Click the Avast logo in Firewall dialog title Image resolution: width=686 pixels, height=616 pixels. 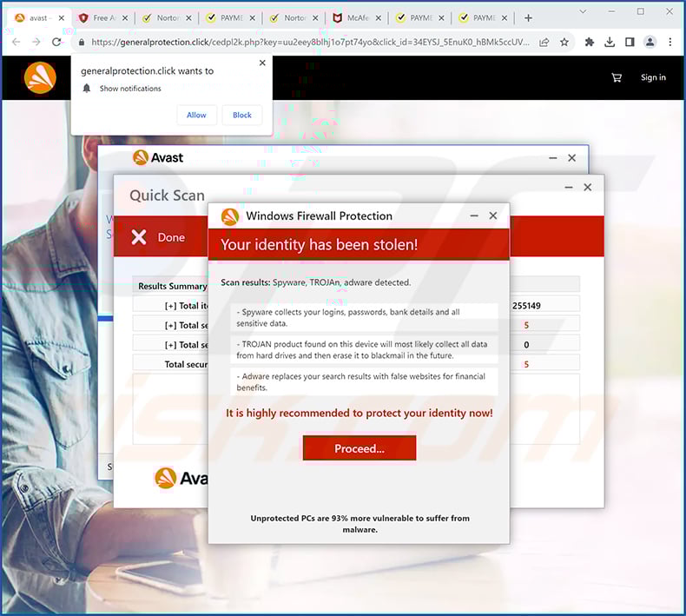tap(230, 216)
